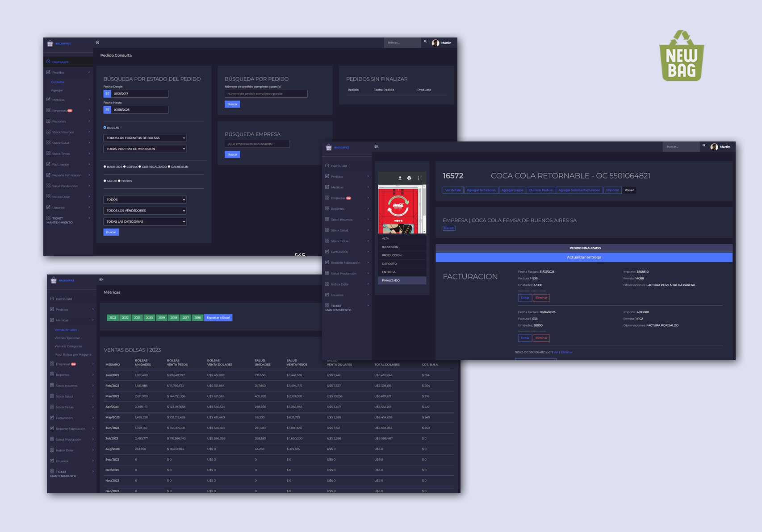This screenshot has height=532, width=762.
Task: Click Ver link beside 16572-OC 5501064821.pdf
Action: point(556,352)
